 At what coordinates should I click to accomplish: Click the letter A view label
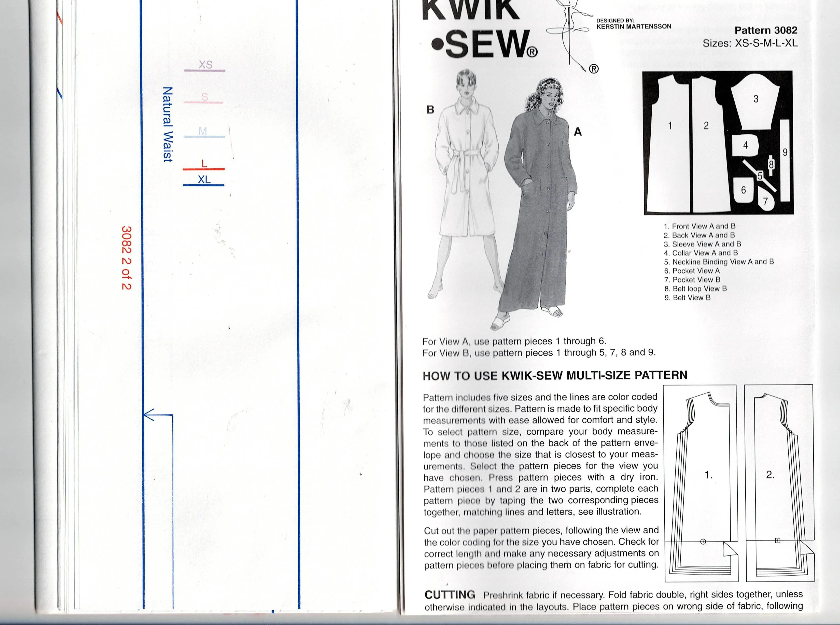[x=578, y=132]
